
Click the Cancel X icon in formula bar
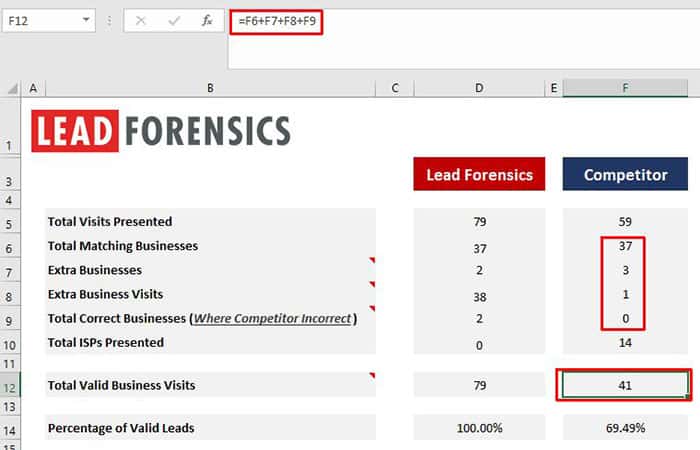[x=141, y=21]
